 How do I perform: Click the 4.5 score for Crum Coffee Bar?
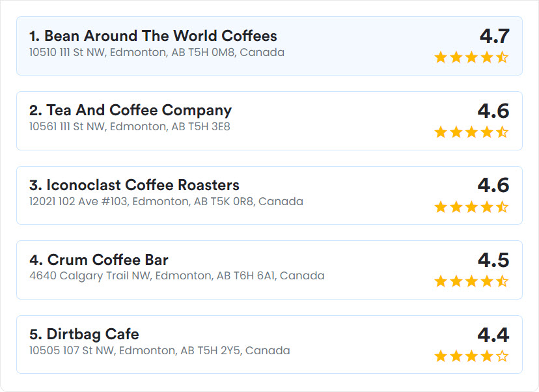tap(493, 260)
